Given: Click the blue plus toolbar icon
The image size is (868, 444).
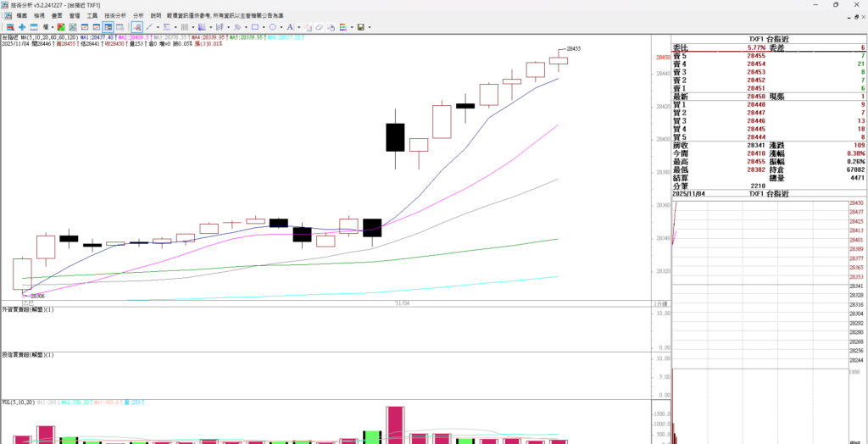Looking at the screenshot, I should [22, 27].
